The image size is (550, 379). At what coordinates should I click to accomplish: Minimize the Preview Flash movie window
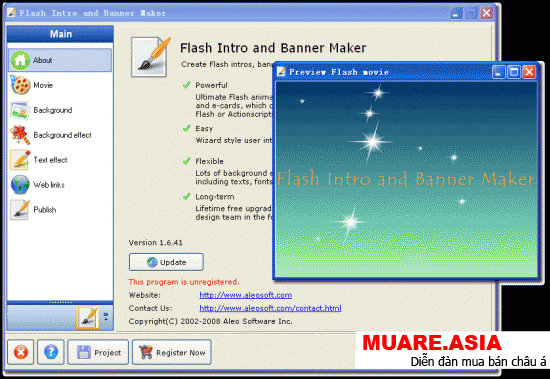tap(498, 72)
